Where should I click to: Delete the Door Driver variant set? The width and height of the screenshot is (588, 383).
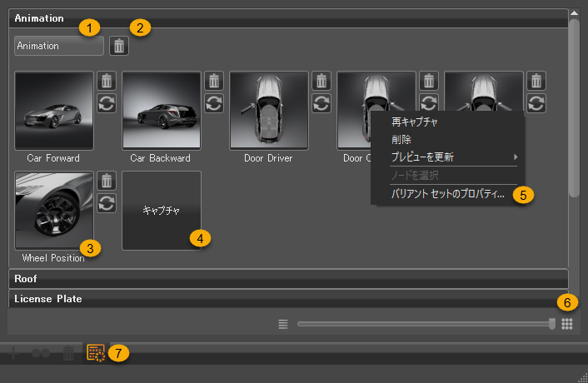pyautogui.click(x=321, y=81)
